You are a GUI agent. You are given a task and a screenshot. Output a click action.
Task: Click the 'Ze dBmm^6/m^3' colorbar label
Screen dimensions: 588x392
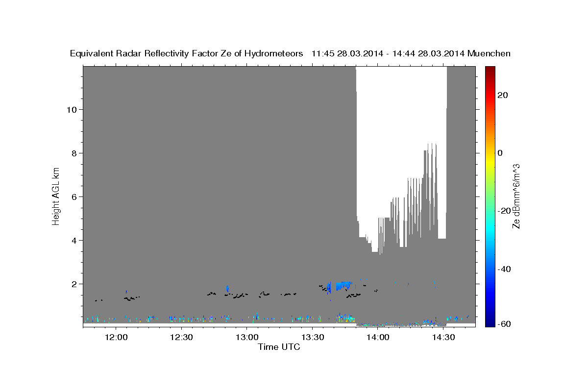pyautogui.click(x=516, y=196)
